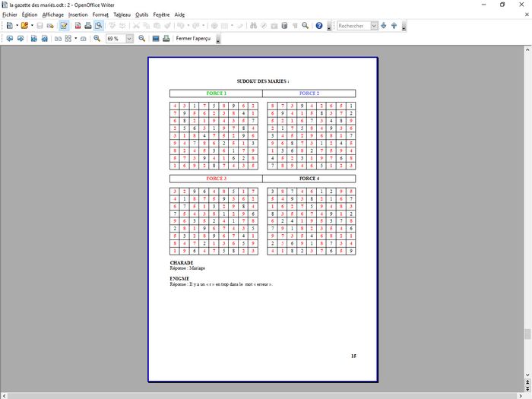
Task: Export directly as PDF icon
Action: click(78, 25)
